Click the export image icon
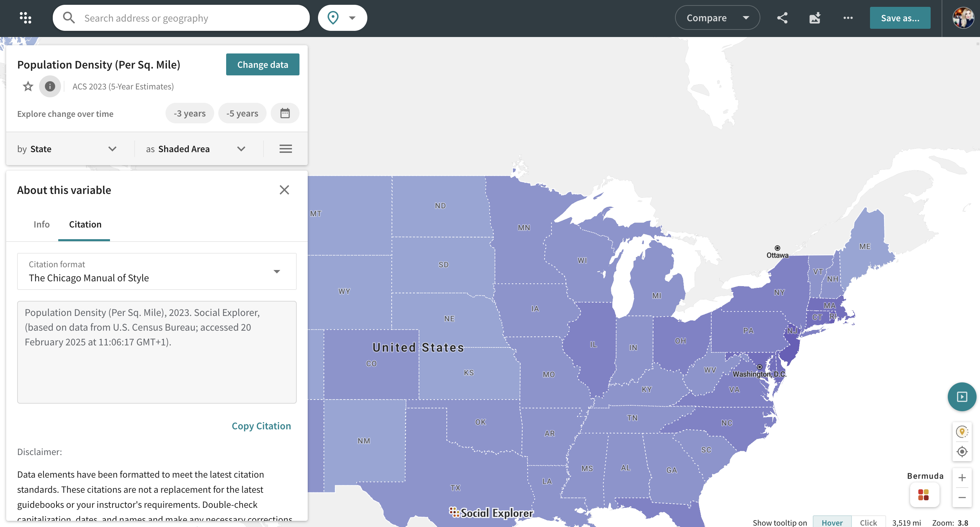Screen dimensions: 980x527 tap(815, 18)
